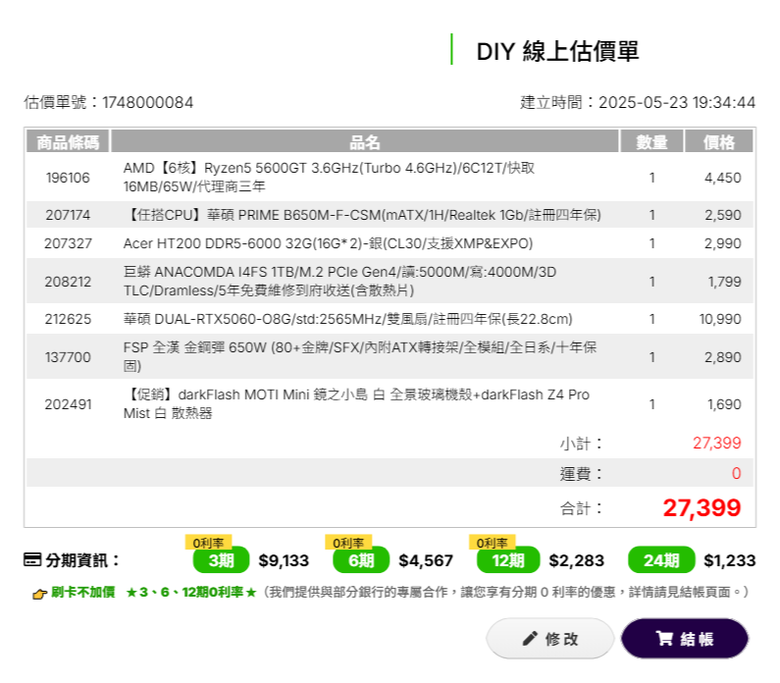
Task: Click the darkFlash MOTI Mini product name
Action: point(356,404)
